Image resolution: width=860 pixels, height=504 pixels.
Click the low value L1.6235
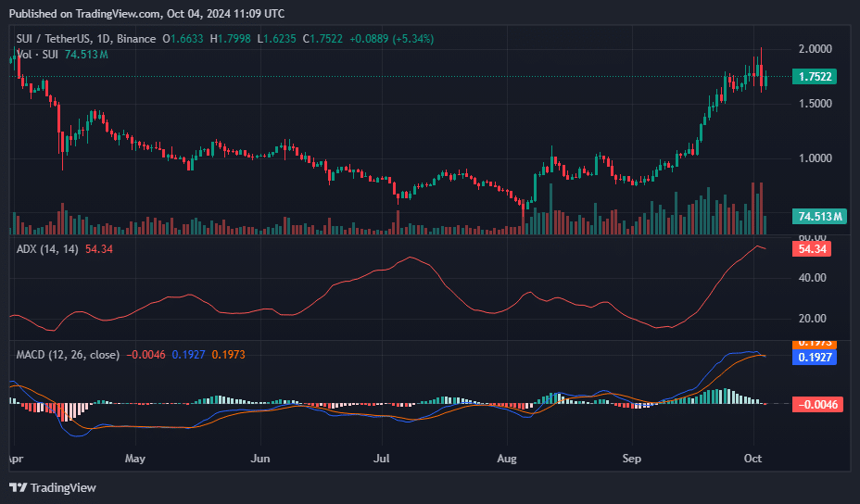tap(276, 39)
